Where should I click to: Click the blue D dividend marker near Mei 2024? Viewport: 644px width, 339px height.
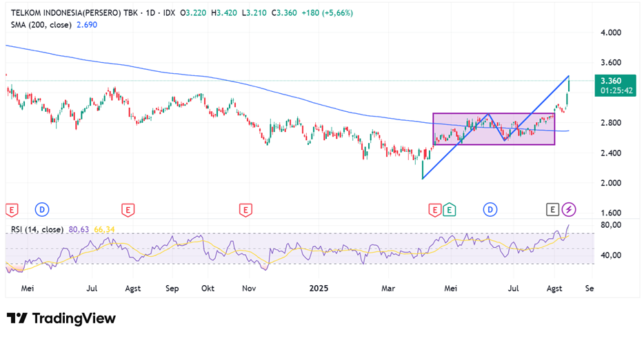(42, 209)
